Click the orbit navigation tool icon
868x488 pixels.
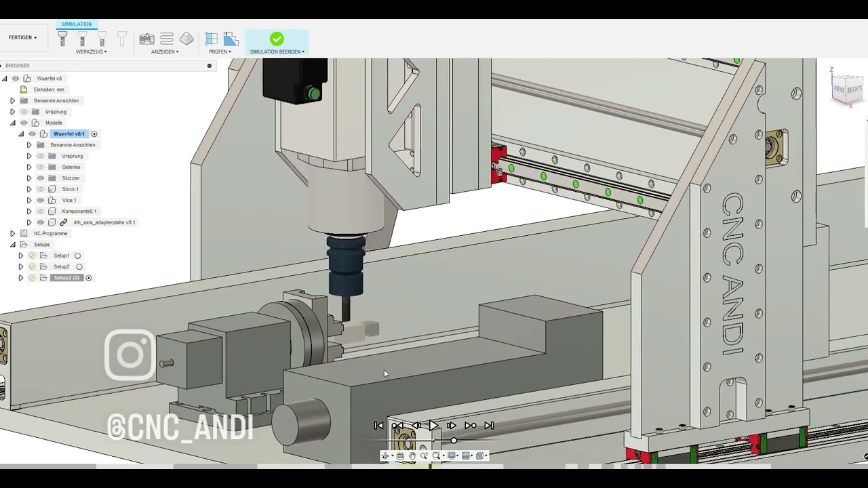[385, 456]
